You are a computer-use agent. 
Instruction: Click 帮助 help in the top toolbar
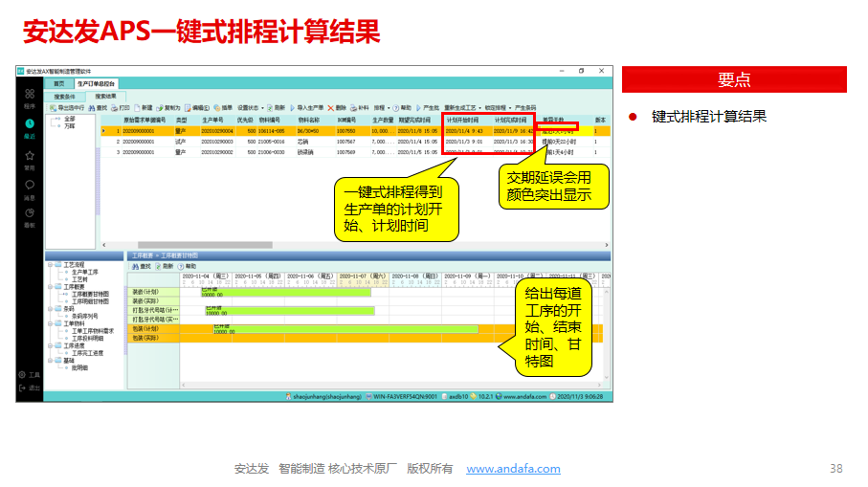coord(396,108)
